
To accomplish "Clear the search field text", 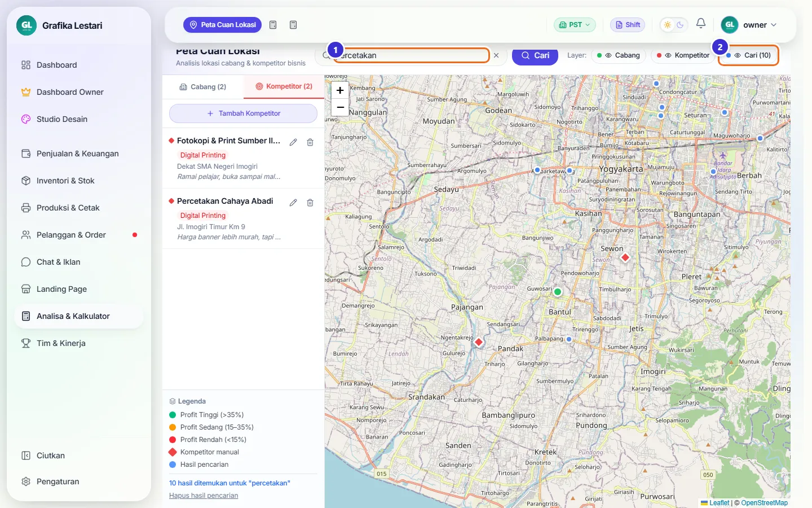I will (496, 55).
